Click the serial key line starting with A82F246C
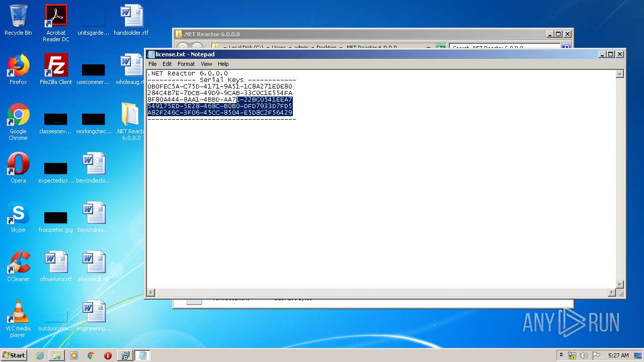644x362 pixels. click(x=220, y=113)
